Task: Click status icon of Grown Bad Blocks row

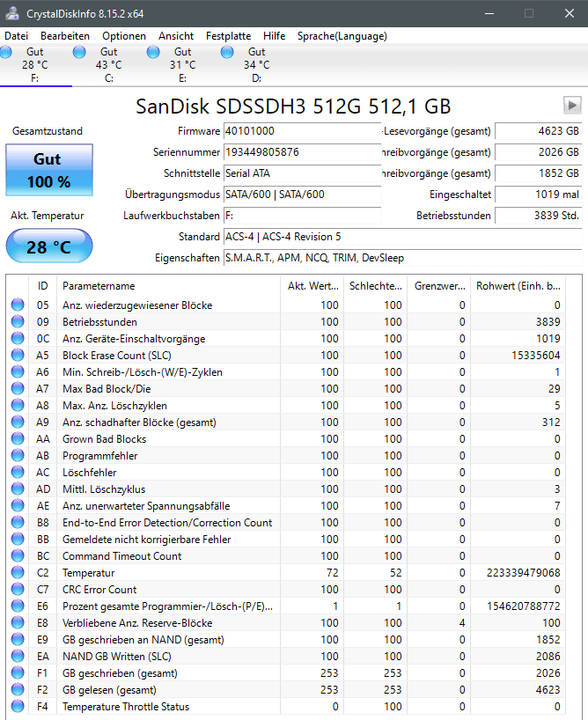Action: (18, 438)
